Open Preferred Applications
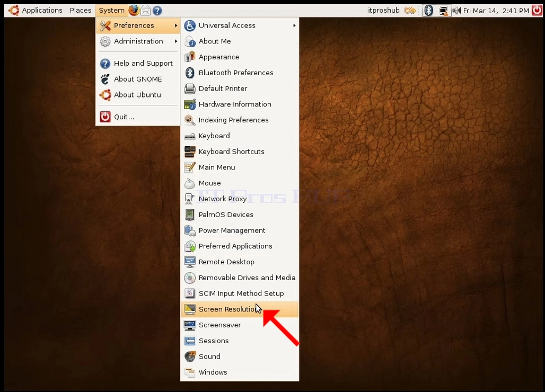545x392 pixels. [240, 246]
